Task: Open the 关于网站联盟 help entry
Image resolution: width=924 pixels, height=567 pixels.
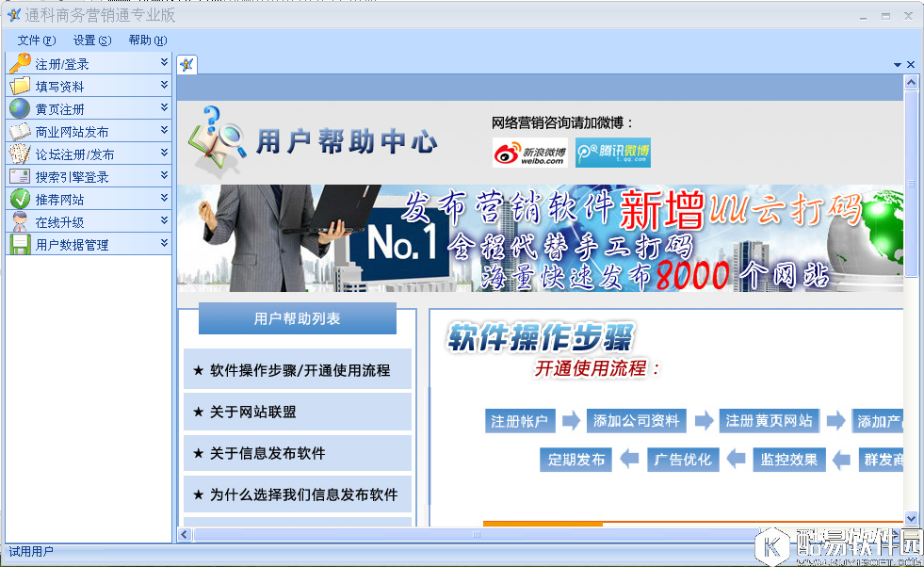Action: tap(297, 413)
